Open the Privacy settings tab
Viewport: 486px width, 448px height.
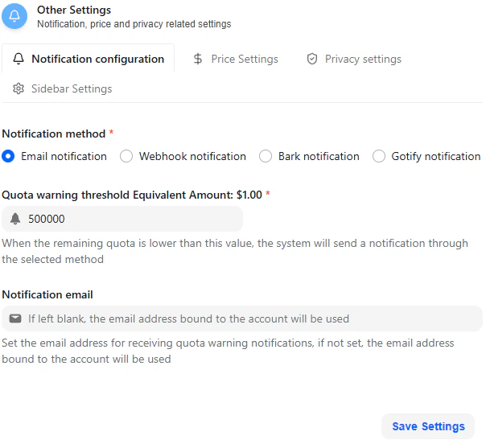(x=354, y=59)
